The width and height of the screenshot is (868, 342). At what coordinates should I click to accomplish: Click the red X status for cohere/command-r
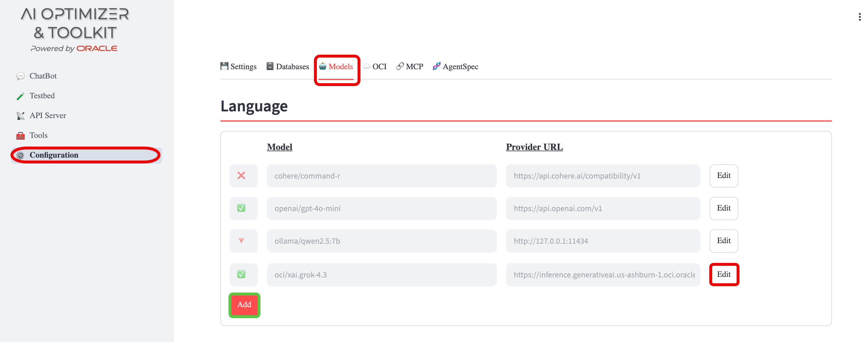241,176
